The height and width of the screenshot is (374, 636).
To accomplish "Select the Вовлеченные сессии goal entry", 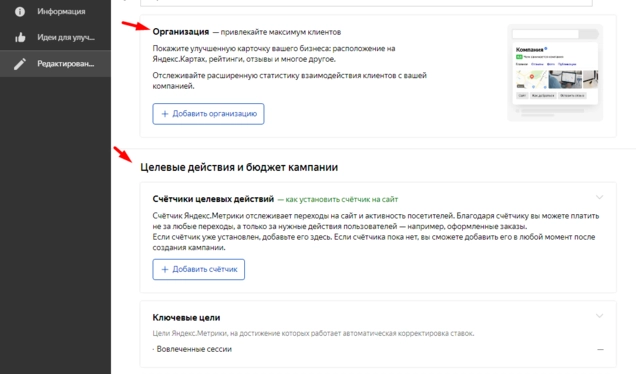I will 194,349.
